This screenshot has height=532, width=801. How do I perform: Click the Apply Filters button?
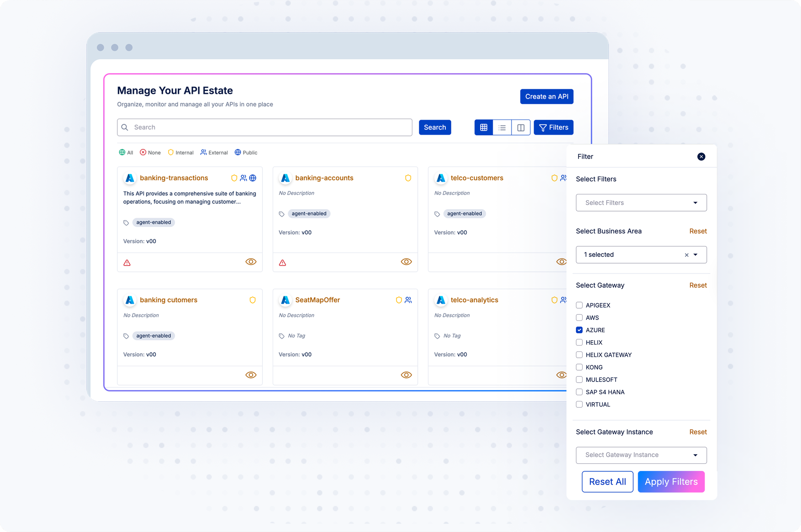click(x=671, y=482)
